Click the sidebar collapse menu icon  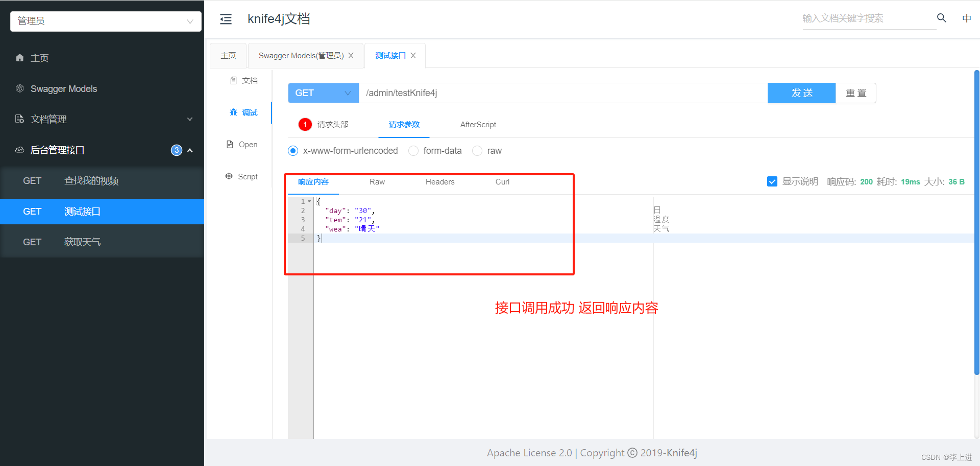coord(226,19)
